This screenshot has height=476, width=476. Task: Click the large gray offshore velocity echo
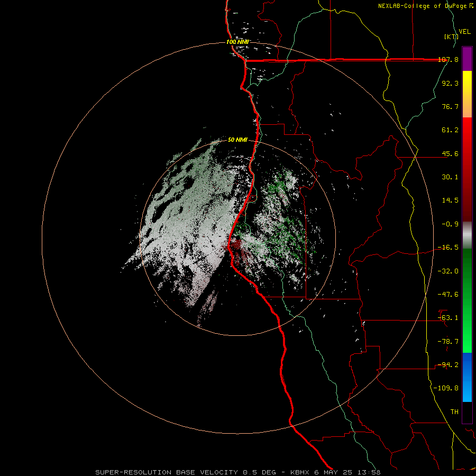(188, 225)
